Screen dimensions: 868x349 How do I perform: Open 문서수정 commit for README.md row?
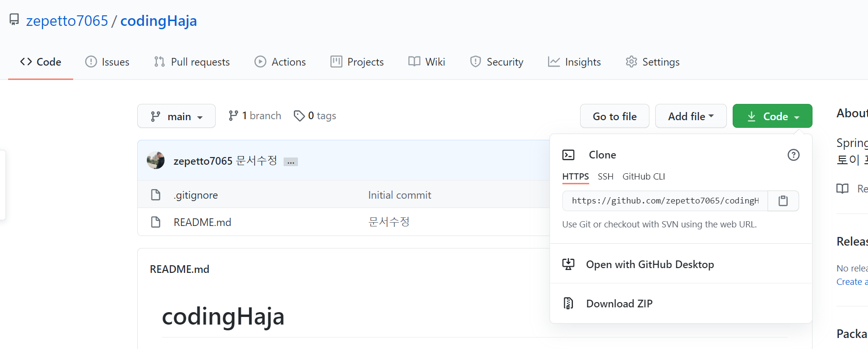tap(389, 222)
